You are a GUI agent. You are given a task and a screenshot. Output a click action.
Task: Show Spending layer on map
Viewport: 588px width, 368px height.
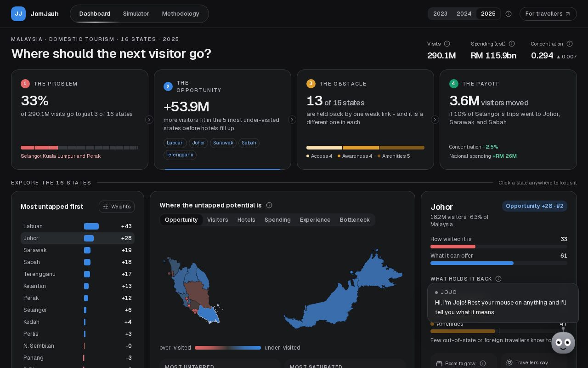coord(277,220)
